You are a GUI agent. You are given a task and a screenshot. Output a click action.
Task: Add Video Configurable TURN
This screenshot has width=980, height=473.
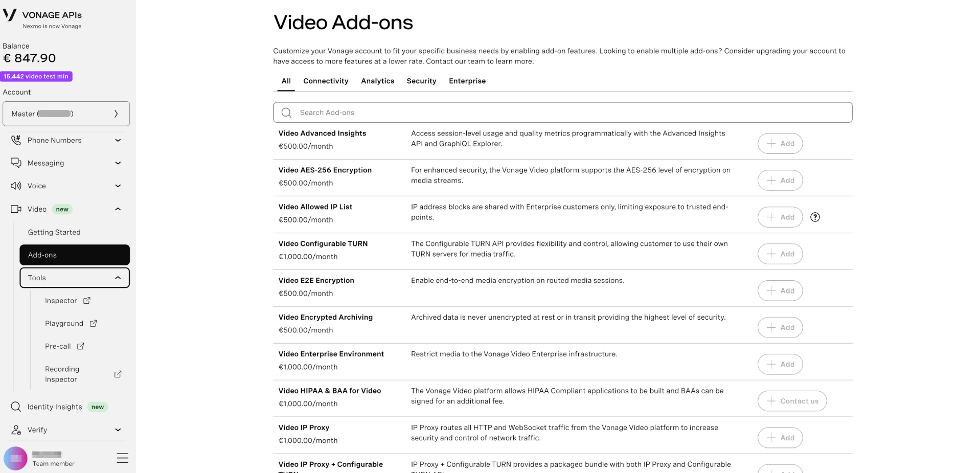(780, 254)
